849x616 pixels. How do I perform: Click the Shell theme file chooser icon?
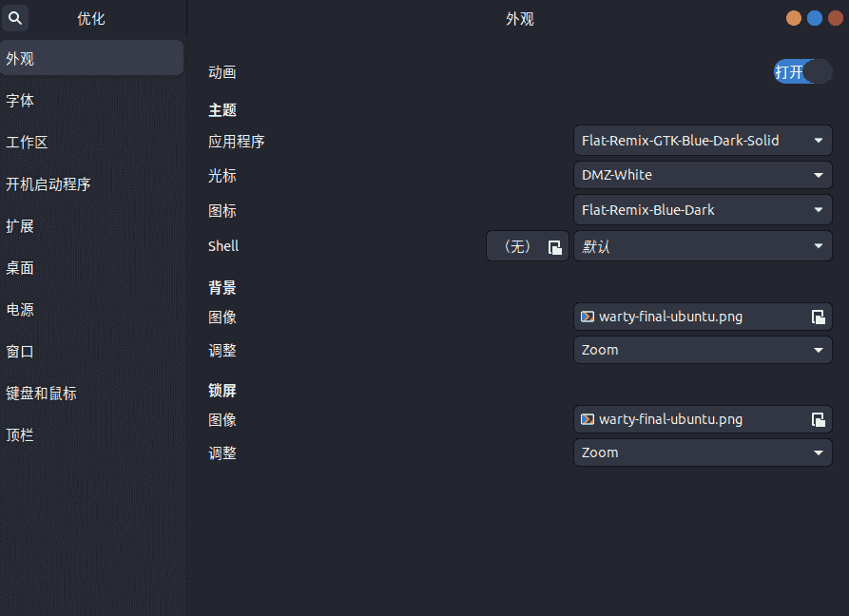click(x=554, y=247)
